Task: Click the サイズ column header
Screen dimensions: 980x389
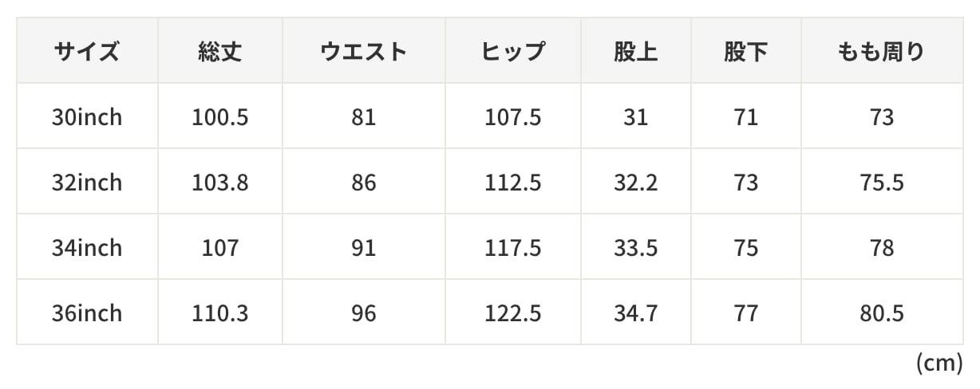Action: click(87, 53)
